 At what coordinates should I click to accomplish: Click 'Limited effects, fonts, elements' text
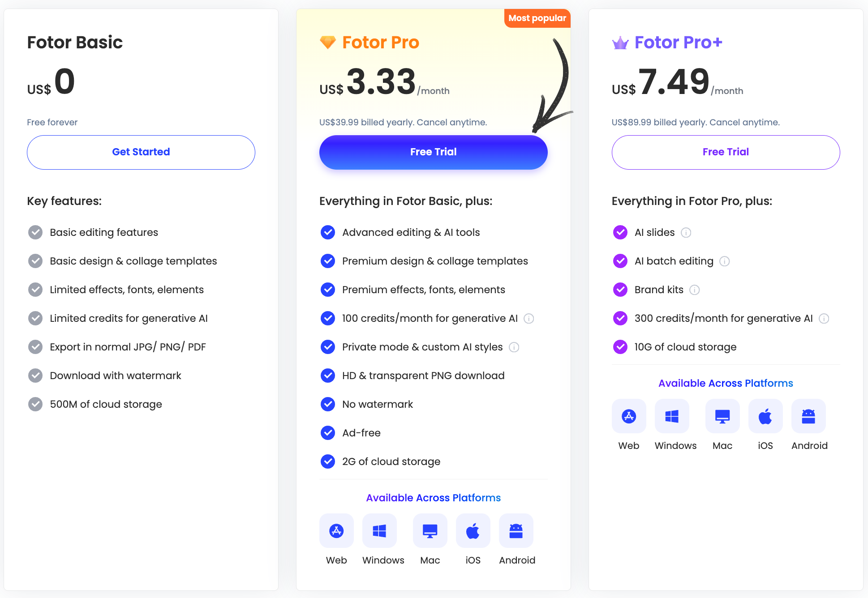(x=127, y=290)
